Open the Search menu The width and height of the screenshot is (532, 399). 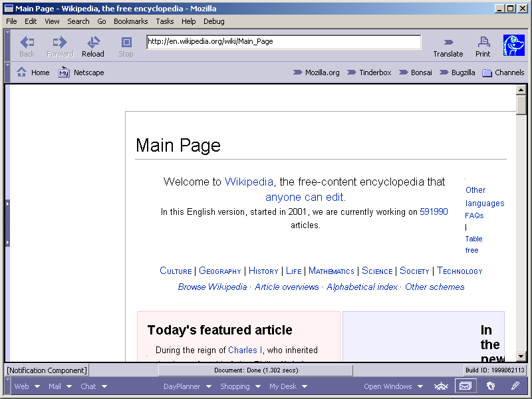(78, 21)
